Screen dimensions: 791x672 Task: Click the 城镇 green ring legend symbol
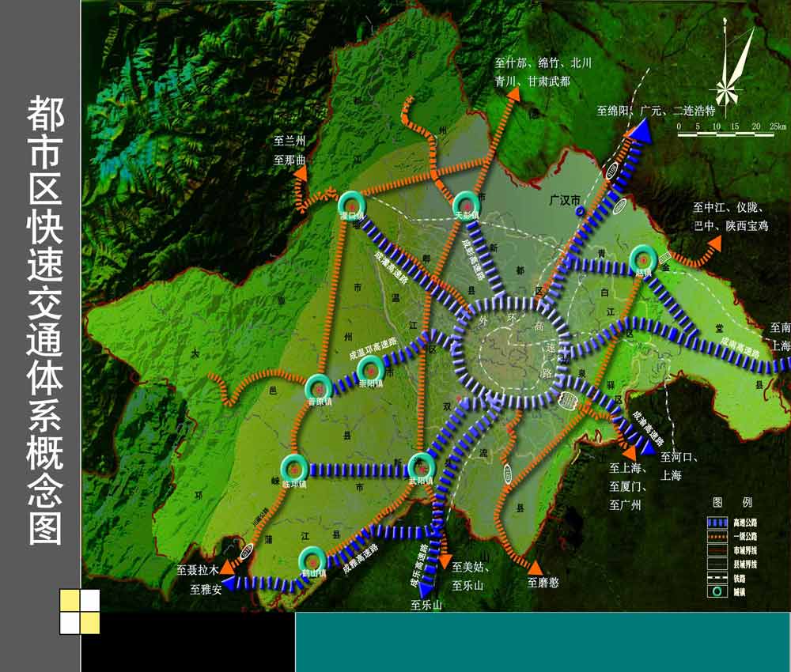[x=717, y=591]
